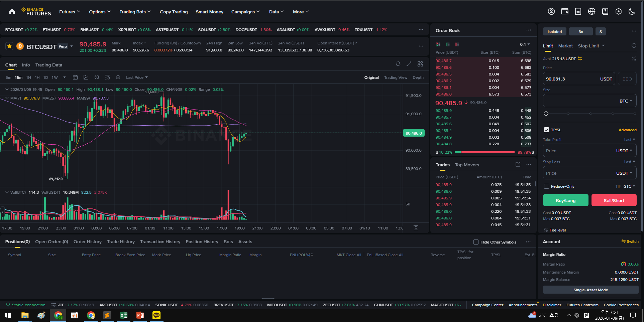This screenshot has width=644, height=322.
Task: Open the go-to-date calendar icon
Action: [75, 77]
